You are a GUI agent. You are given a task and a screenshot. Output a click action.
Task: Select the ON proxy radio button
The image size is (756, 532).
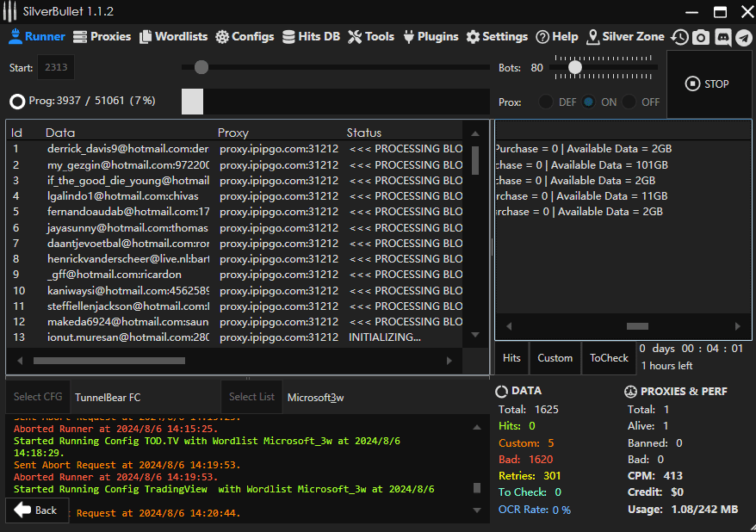(x=589, y=102)
